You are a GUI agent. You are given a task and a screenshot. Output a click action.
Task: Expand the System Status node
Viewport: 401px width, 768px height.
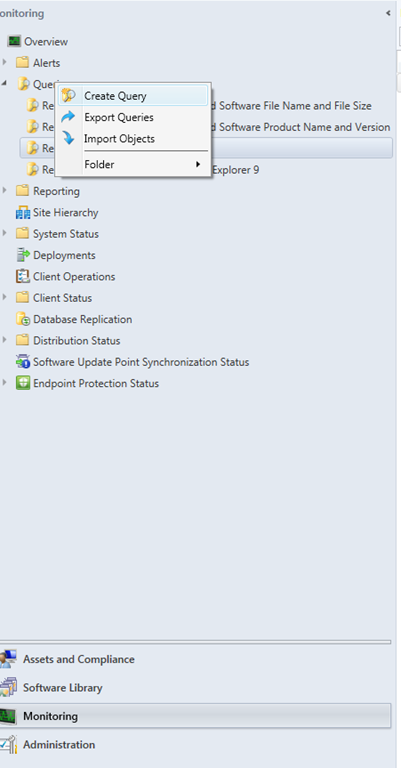click(4, 233)
